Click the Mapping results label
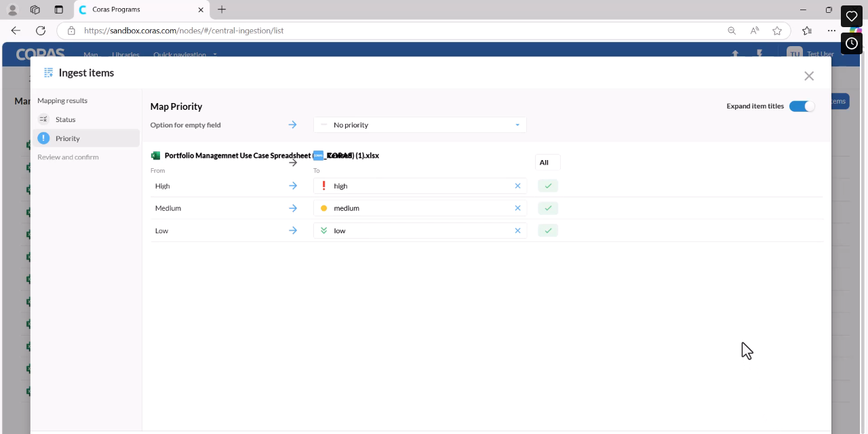The width and height of the screenshot is (868, 434). (62, 100)
